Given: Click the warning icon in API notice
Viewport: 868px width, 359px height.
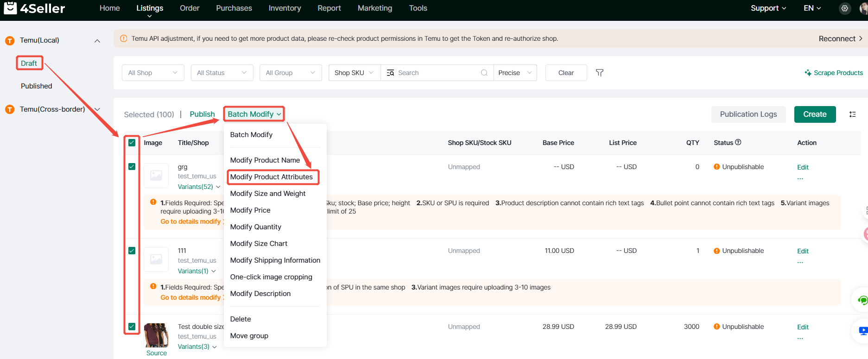Looking at the screenshot, I should pyautogui.click(x=123, y=38).
